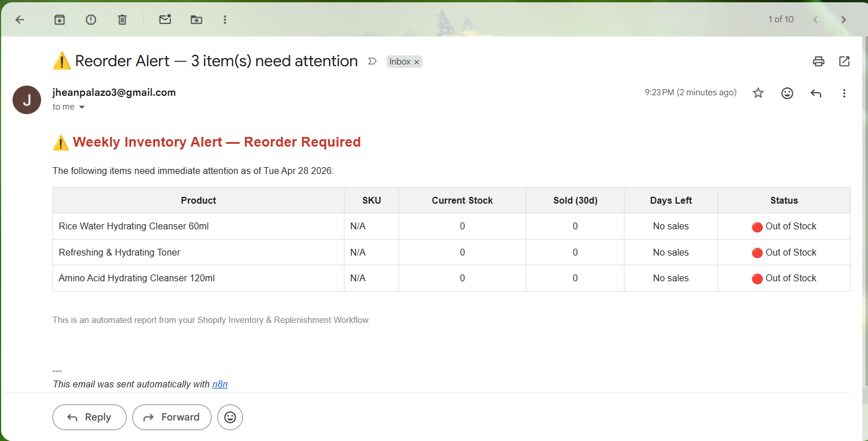
Task: Star this email message
Action: [758, 92]
